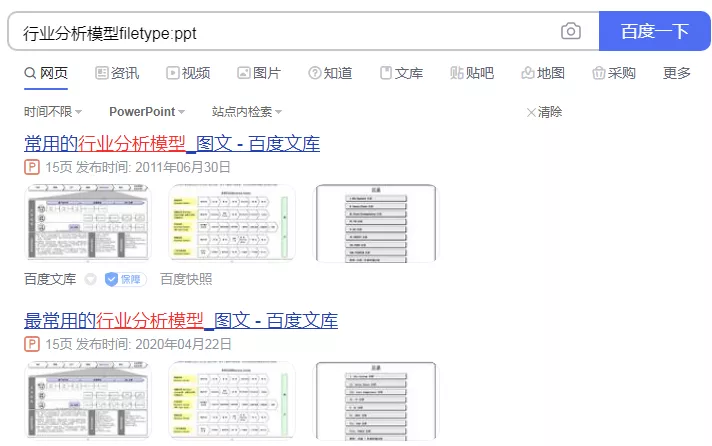Open the PowerPoint file type dropdown
The height and width of the screenshot is (446, 712).
tap(147, 112)
